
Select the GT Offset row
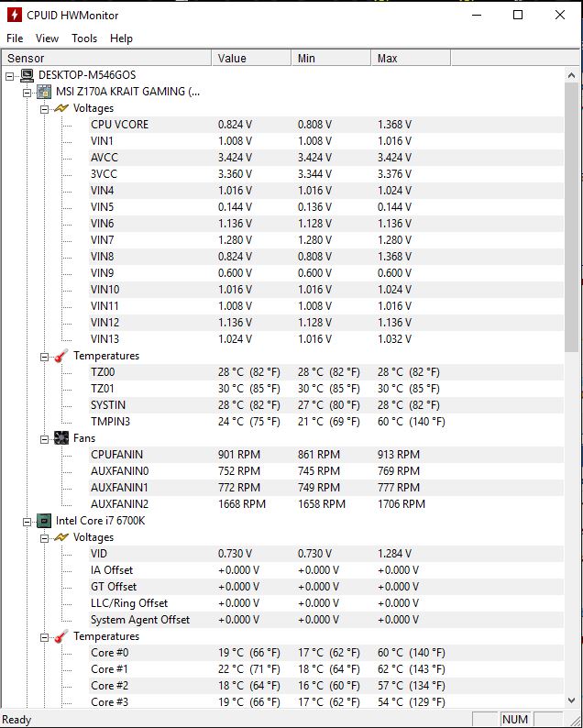tap(326, 587)
